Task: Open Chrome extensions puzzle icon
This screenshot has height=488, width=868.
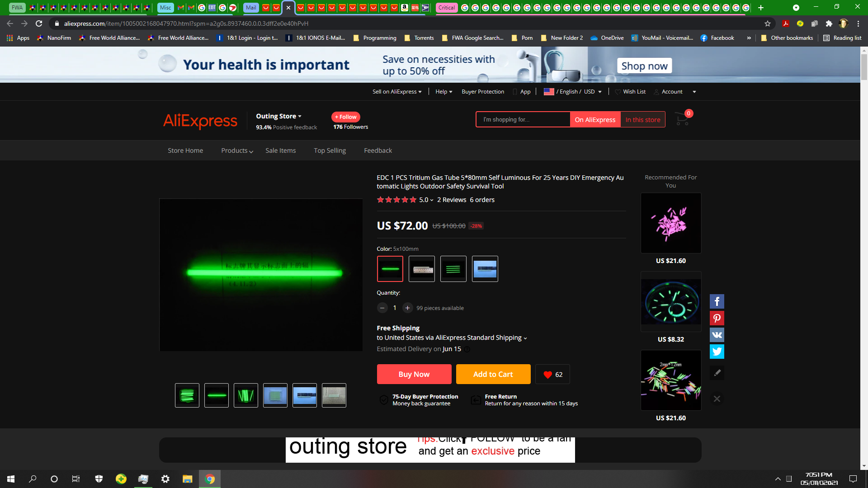Action: 829,23
